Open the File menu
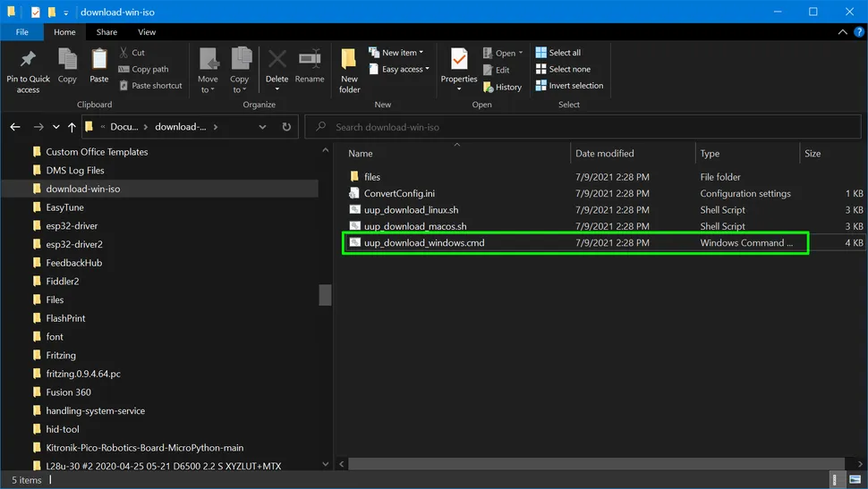 pos(21,32)
